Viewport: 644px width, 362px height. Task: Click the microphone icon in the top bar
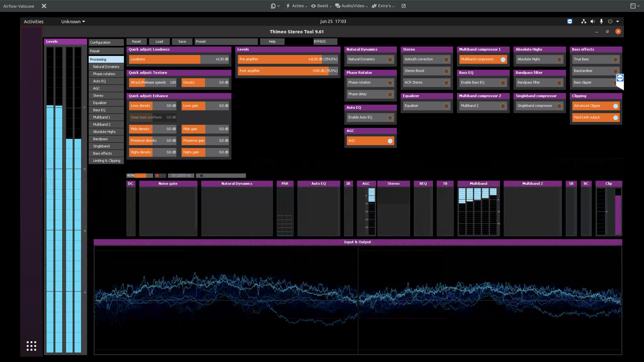coord(601,22)
